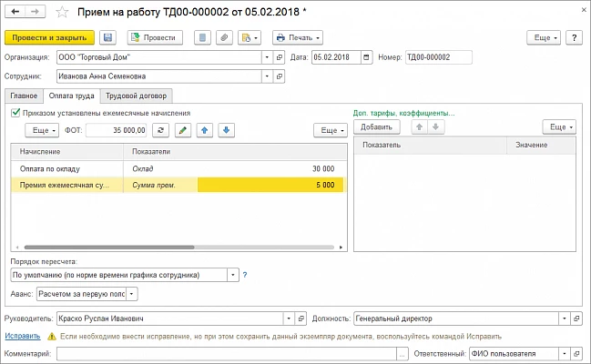
Task: Toggle Приказом установлены ежемесячные начисления checkbox
Action: coord(15,112)
